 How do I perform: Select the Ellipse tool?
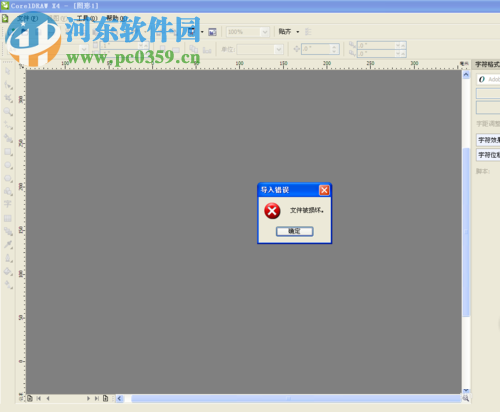click(8, 165)
